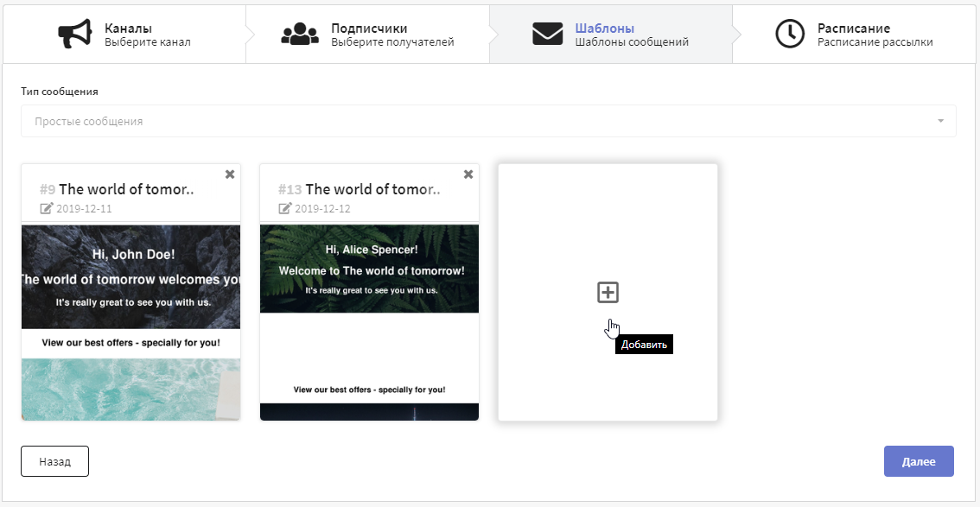Click template #13 title The world of tomor..
Viewport: 980px width, 507px height.
[x=372, y=189]
